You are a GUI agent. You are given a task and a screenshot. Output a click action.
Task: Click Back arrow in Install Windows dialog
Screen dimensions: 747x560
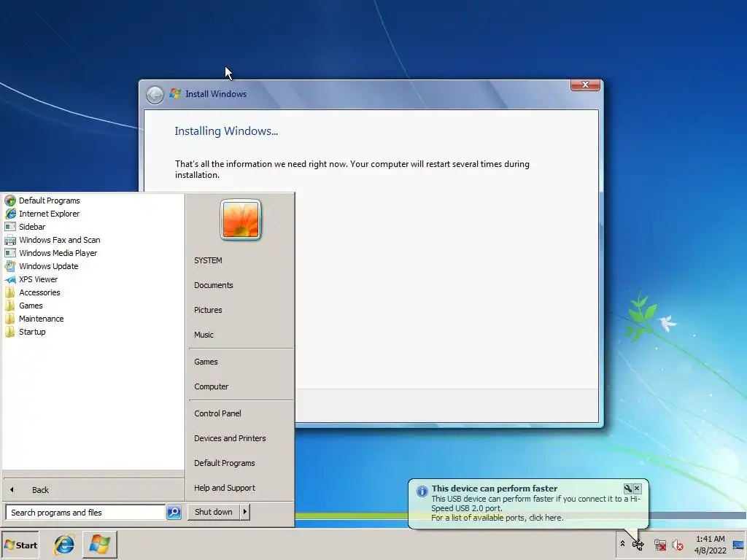point(155,94)
